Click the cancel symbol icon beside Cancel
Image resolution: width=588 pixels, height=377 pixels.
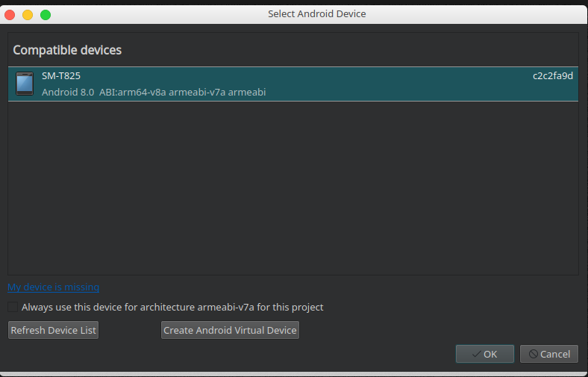(532, 354)
